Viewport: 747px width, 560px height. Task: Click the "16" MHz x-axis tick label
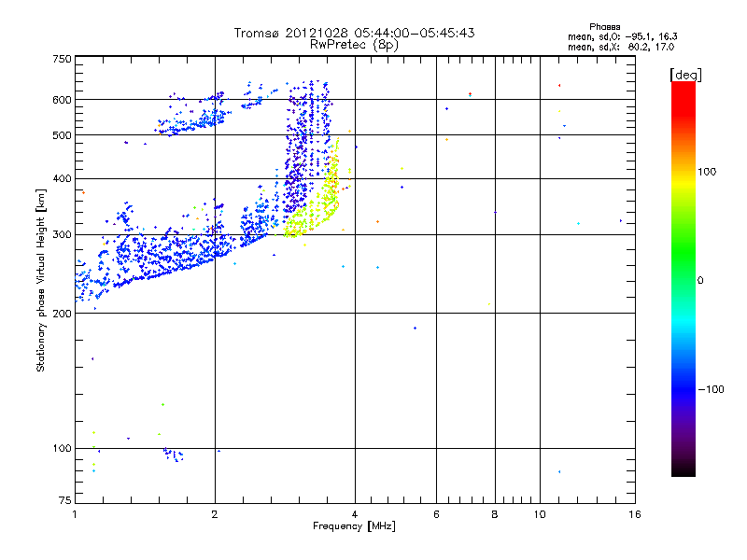tap(635, 514)
